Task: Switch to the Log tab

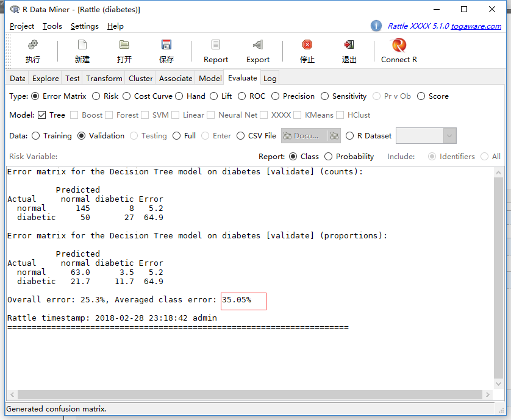Action: click(x=270, y=78)
